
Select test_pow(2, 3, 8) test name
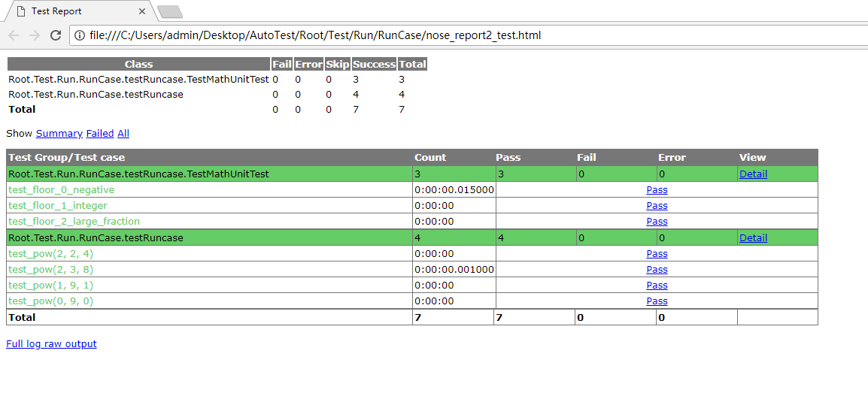point(51,270)
